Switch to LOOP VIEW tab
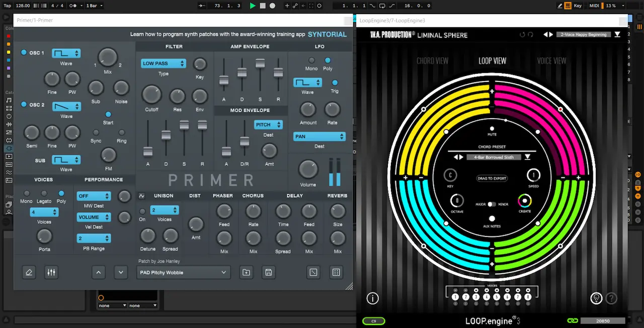644x328 pixels. pyautogui.click(x=492, y=61)
